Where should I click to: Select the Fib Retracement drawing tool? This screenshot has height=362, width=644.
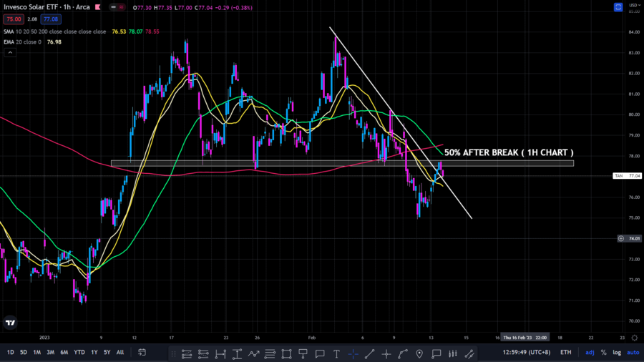pos(187,354)
